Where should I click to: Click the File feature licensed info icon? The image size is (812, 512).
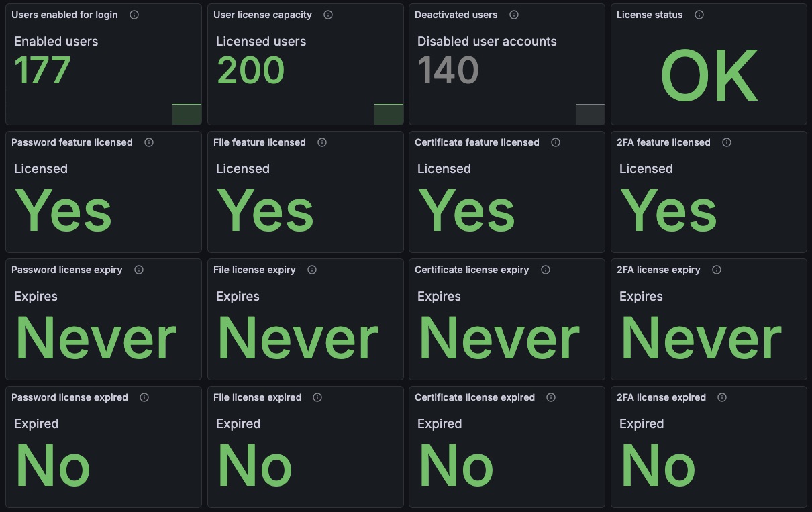pos(322,142)
